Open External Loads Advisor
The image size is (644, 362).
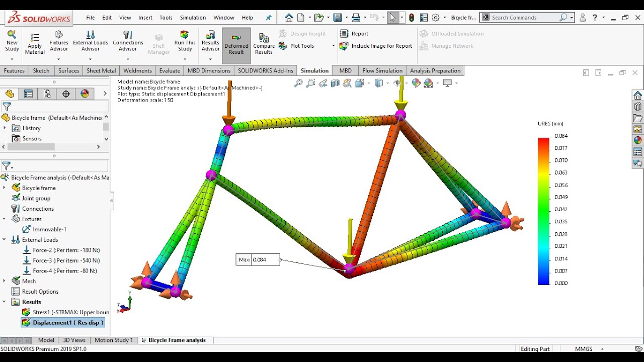[x=91, y=41]
